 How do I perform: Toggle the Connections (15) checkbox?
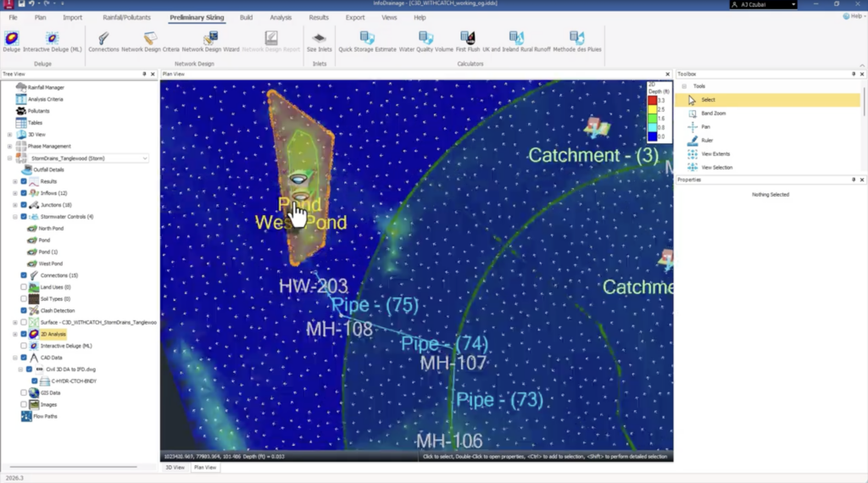(x=24, y=275)
